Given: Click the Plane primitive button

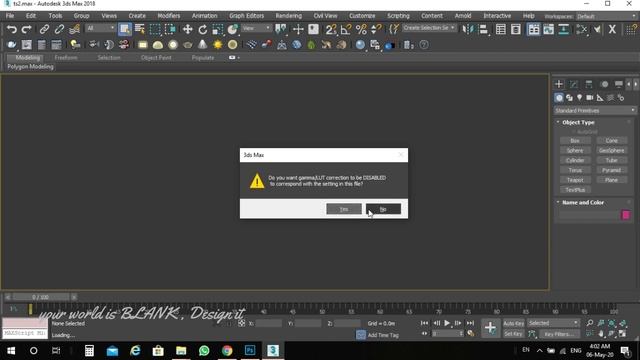Looking at the screenshot, I should click(611, 180).
